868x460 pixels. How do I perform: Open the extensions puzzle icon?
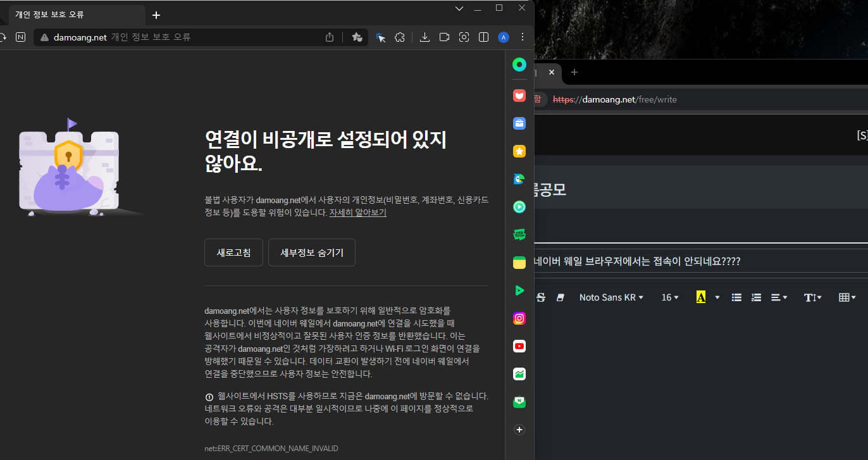(400, 37)
